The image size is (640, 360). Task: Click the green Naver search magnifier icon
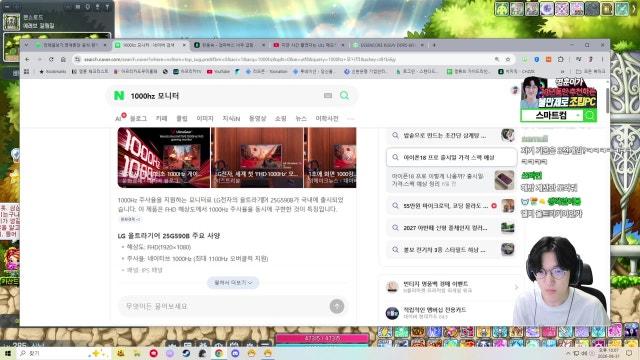[344, 96]
